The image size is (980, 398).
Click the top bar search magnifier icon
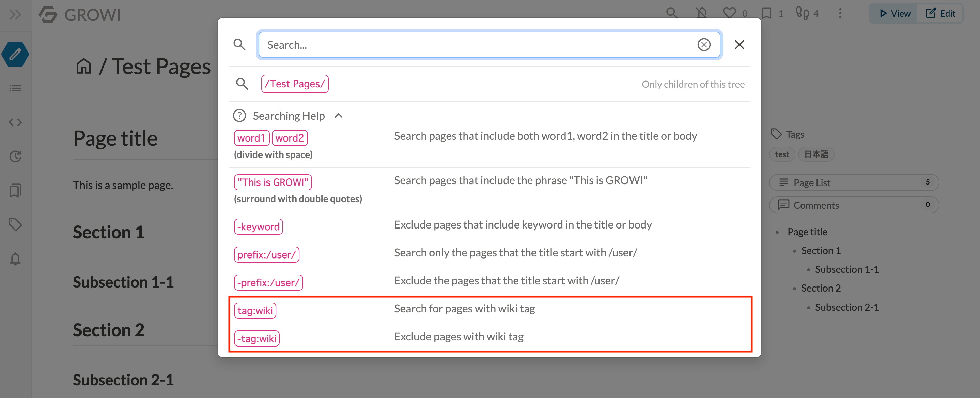click(672, 13)
